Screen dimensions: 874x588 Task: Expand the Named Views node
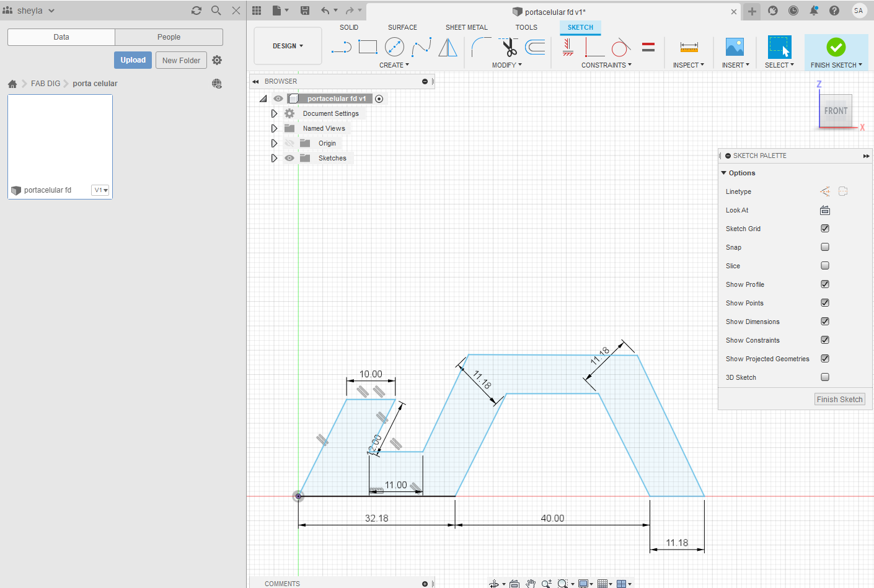274,128
